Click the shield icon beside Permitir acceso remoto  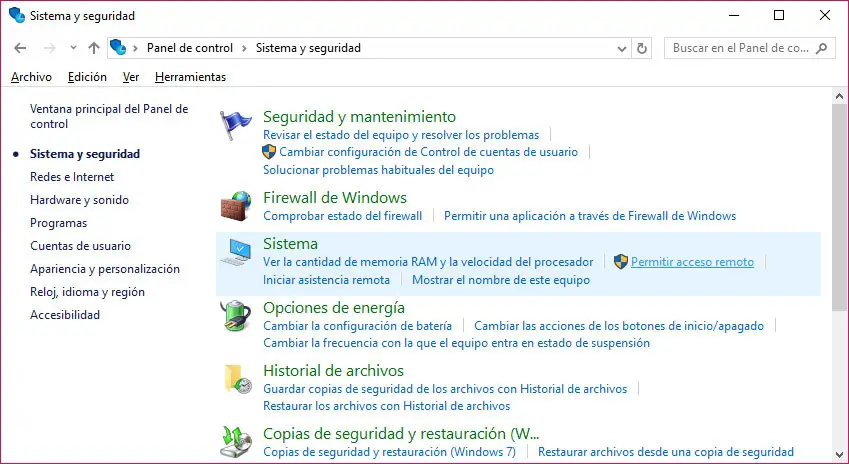click(621, 262)
